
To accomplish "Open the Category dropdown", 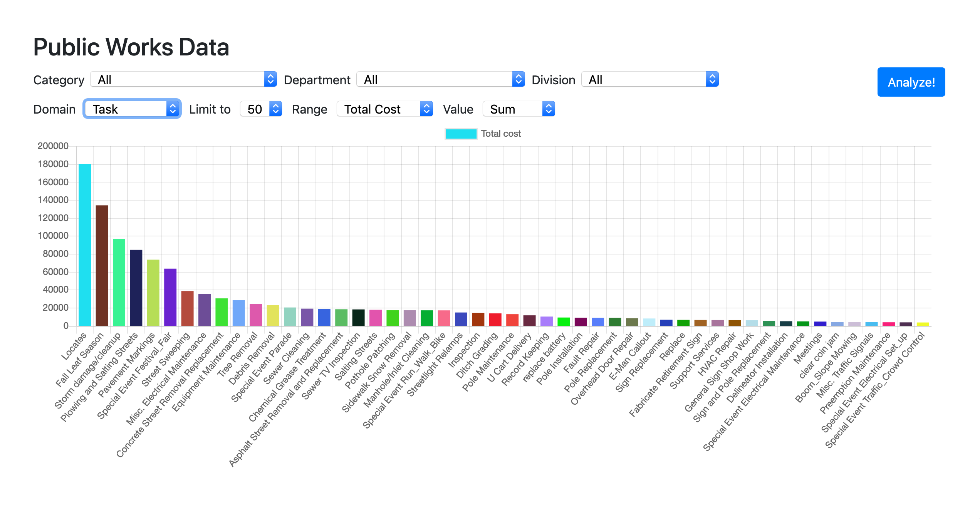I will (x=183, y=79).
